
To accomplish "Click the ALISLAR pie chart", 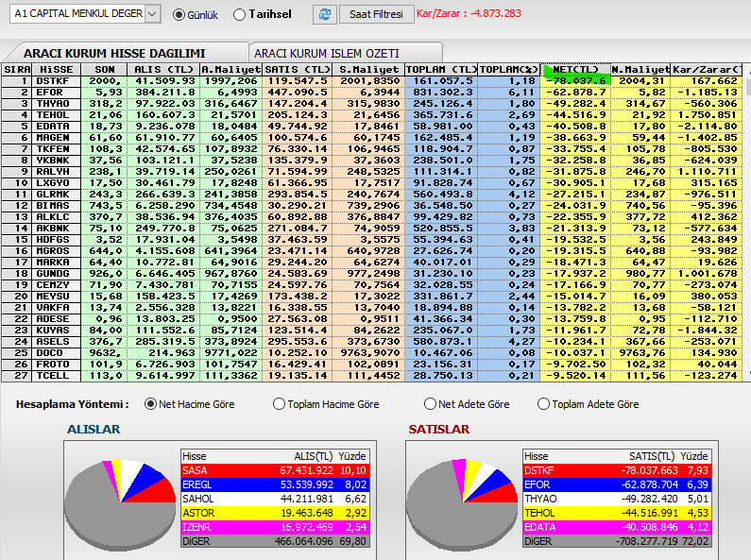I will (x=120, y=503).
